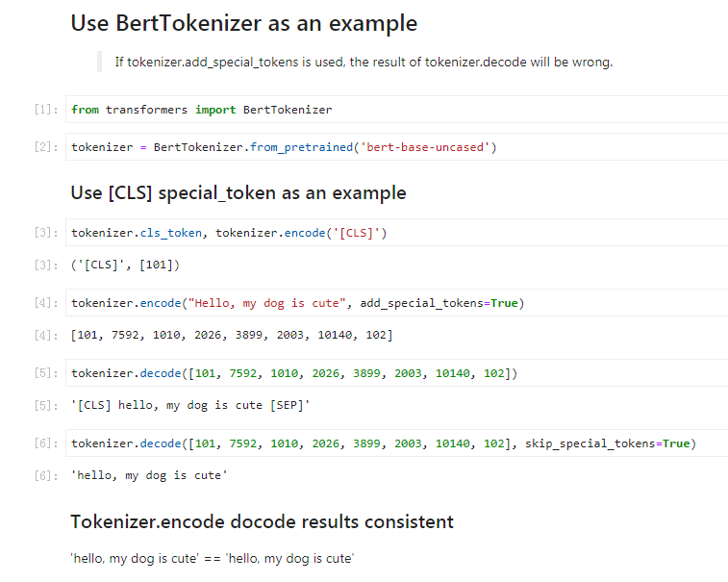Click the '[CLS] hello, my dog is cute [SEP]' output
Screen dimensions: 728x582
pos(189,406)
